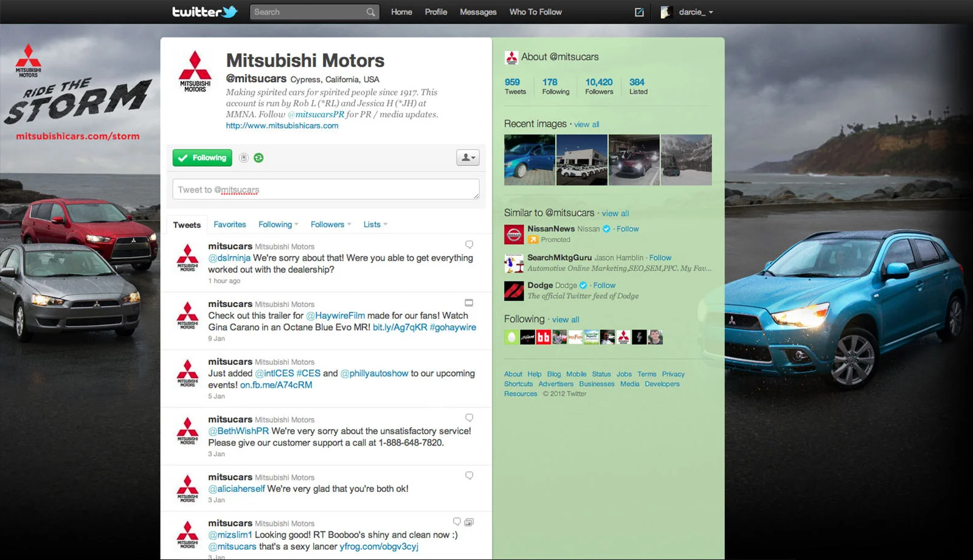Click the Mitsubishi Motors profile logo image
The height and width of the screenshot is (560, 973).
[195, 72]
